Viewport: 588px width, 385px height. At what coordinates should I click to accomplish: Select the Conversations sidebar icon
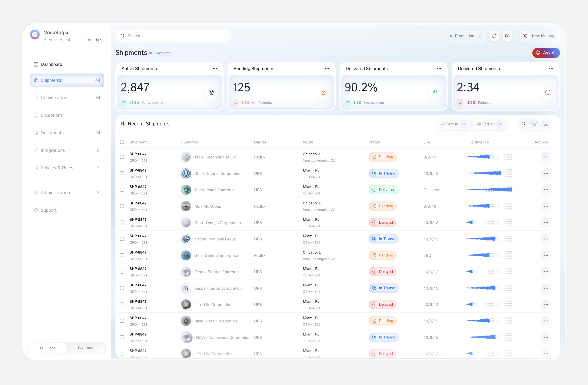36,98
